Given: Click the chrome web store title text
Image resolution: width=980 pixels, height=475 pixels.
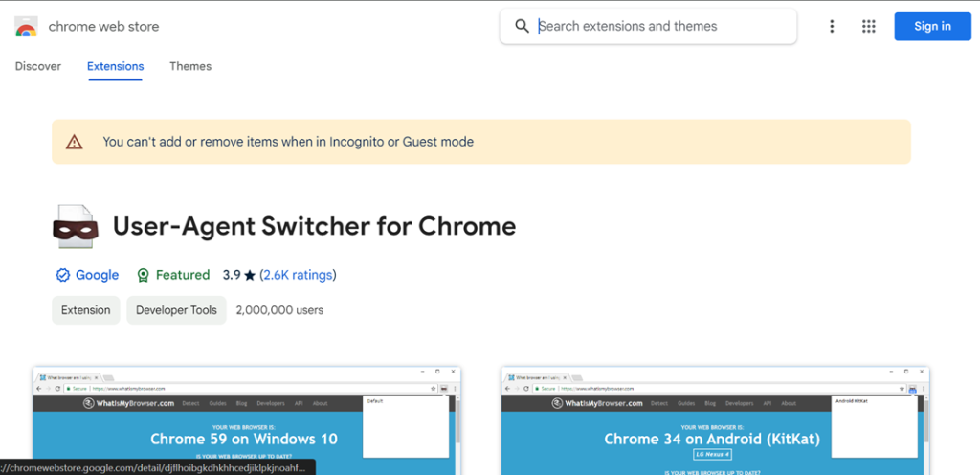Looking at the screenshot, I should pos(103,26).
